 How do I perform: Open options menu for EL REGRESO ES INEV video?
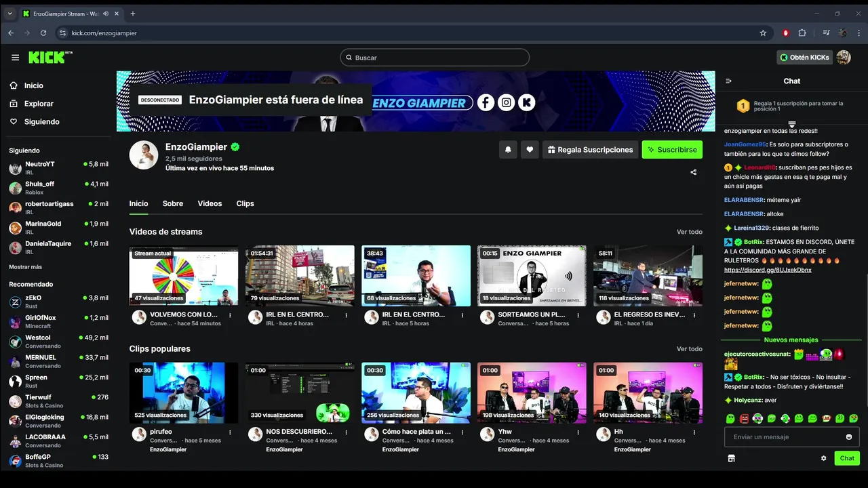coord(694,315)
